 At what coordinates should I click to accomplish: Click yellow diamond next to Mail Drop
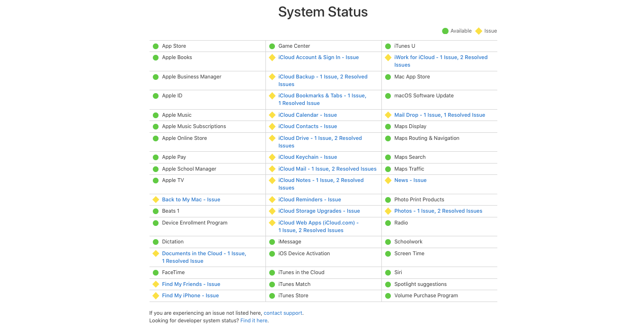pos(388,115)
